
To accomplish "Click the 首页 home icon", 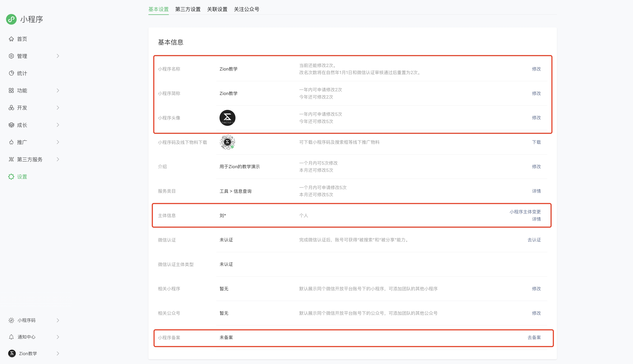I will (x=11, y=39).
